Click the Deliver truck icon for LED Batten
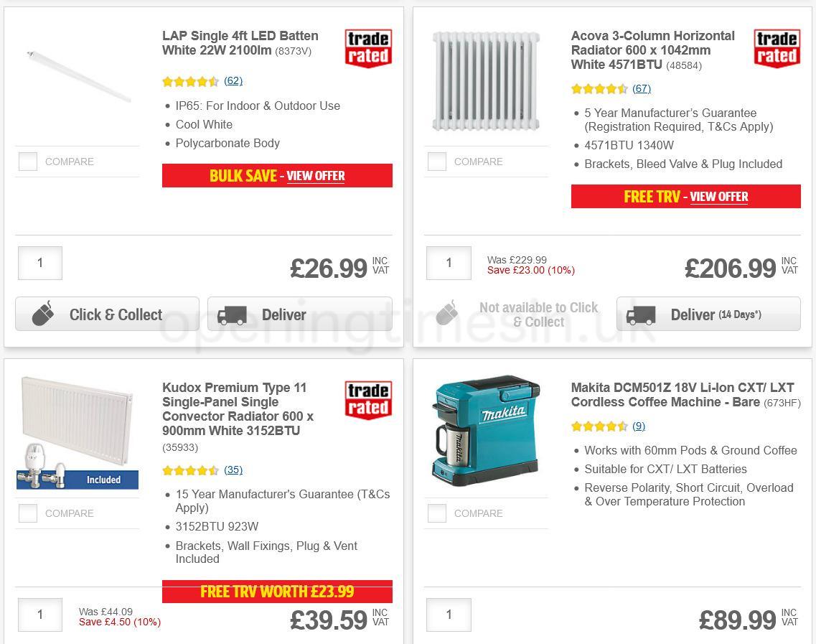 [231, 314]
